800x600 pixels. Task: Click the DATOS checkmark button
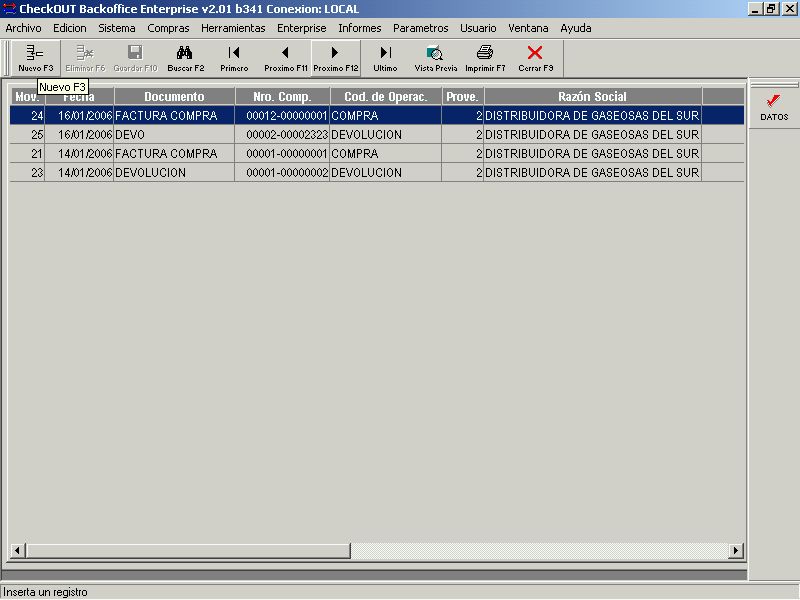(x=774, y=107)
